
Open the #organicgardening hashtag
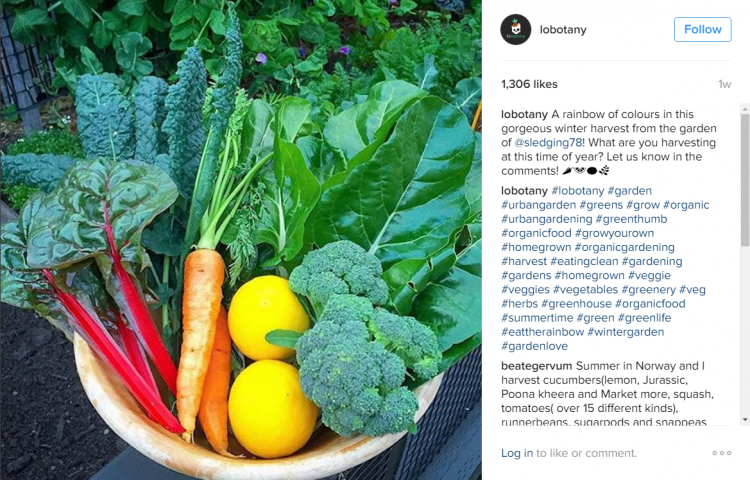[625, 247]
